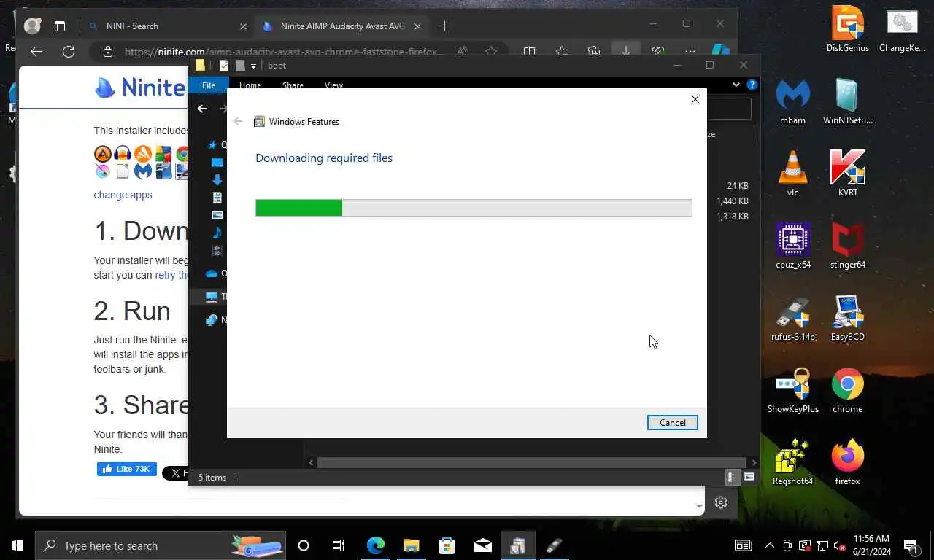Click the Ninite logo
This screenshot has height=560, width=934.
click(x=140, y=87)
